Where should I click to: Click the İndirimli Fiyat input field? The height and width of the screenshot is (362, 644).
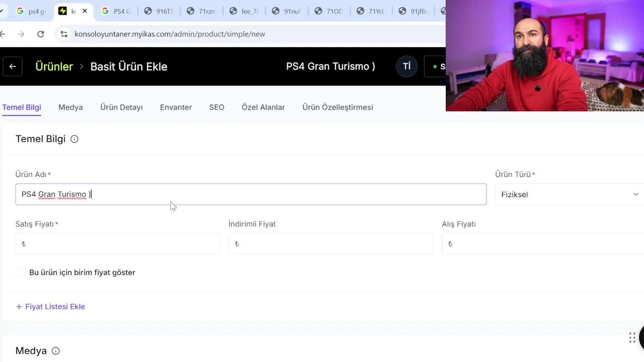point(331,244)
